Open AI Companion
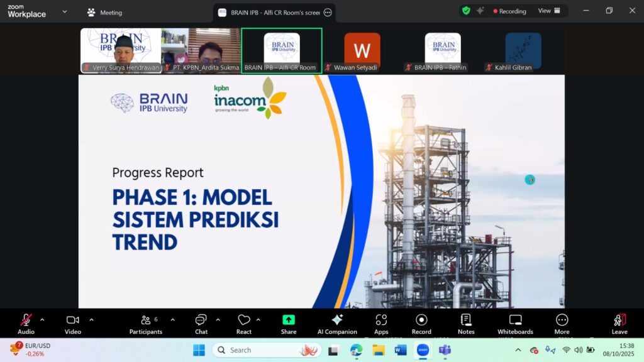The image size is (644, 362). [x=337, y=324]
